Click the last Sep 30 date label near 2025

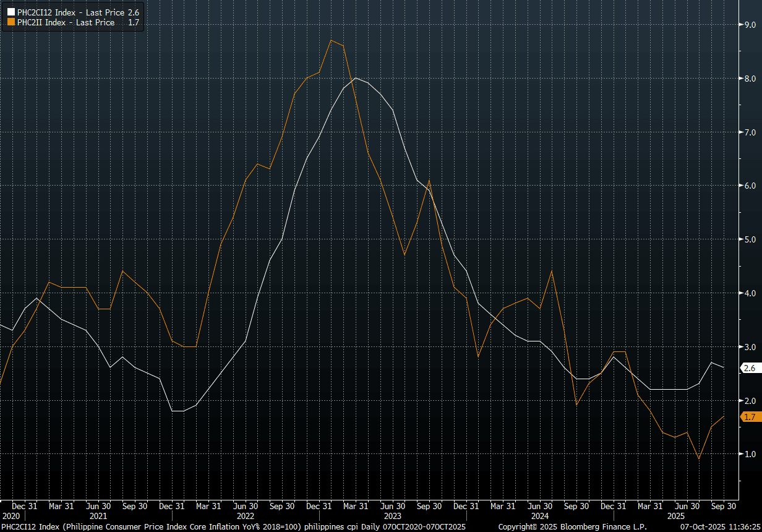coord(723,505)
